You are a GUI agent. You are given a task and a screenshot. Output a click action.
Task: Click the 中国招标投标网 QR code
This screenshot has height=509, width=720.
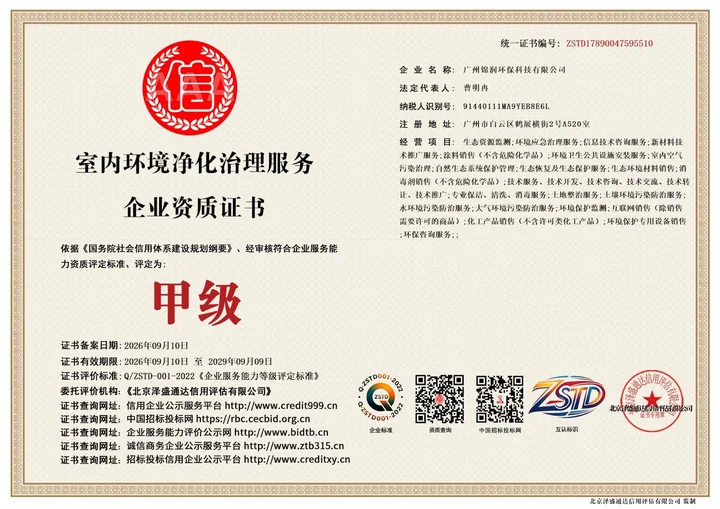500,398
